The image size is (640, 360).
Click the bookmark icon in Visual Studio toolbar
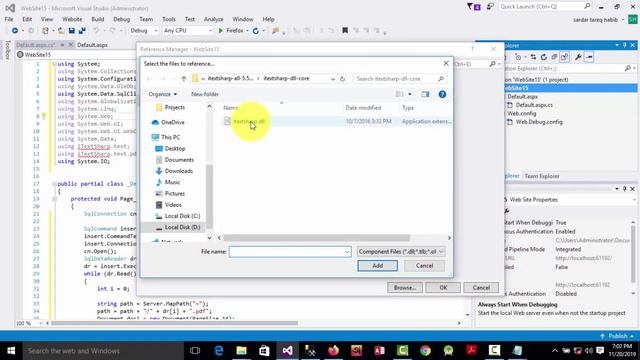point(345,31)
